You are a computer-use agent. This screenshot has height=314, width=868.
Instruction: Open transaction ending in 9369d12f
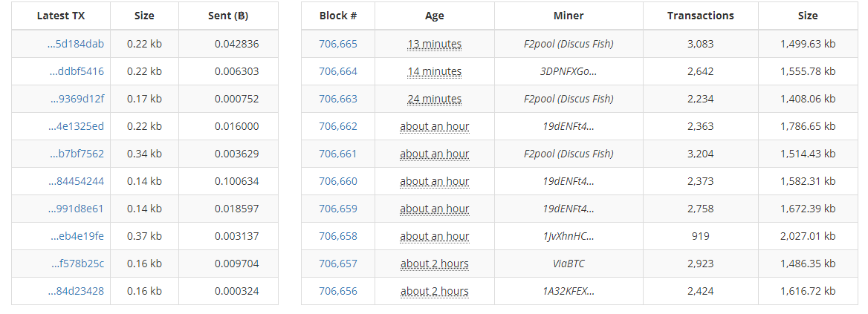pyautogui.click(x=77, y=99)
